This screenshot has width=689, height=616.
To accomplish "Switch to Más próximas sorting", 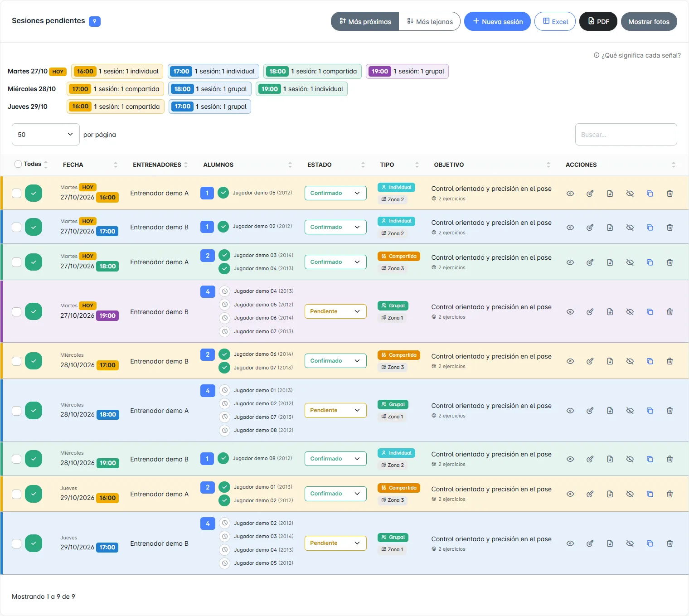I will (x=365, y=21).
